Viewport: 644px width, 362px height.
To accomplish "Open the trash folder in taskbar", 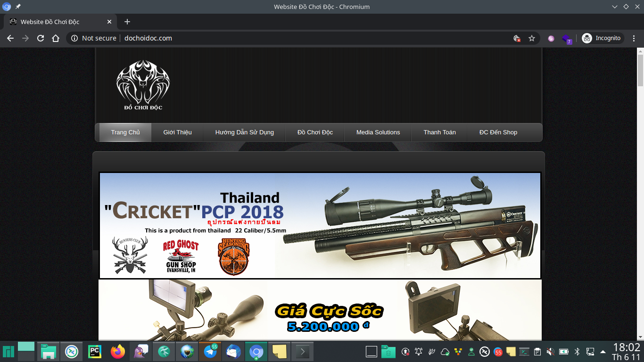I will tap(388, 352).
